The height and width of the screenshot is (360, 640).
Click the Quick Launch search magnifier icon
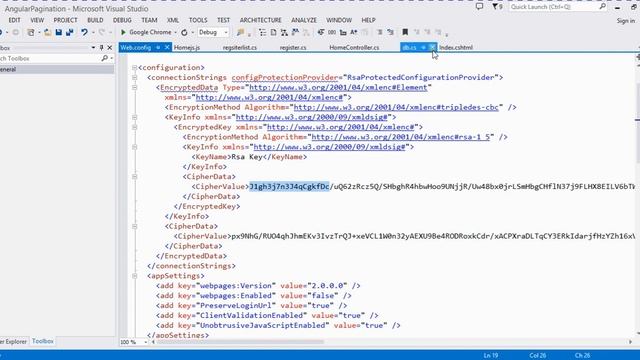pyautogui.click(x=602, y=7)
